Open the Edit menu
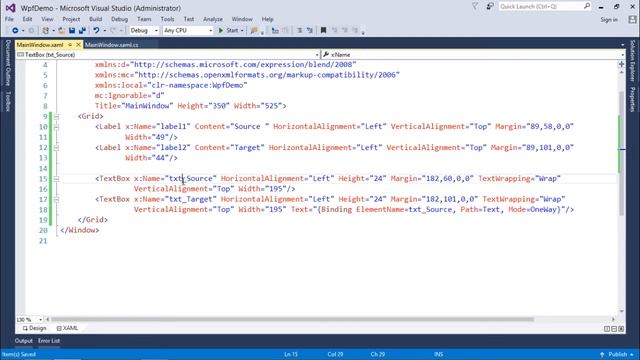Viewport: 640px width, 360px height. click(27, 19)
